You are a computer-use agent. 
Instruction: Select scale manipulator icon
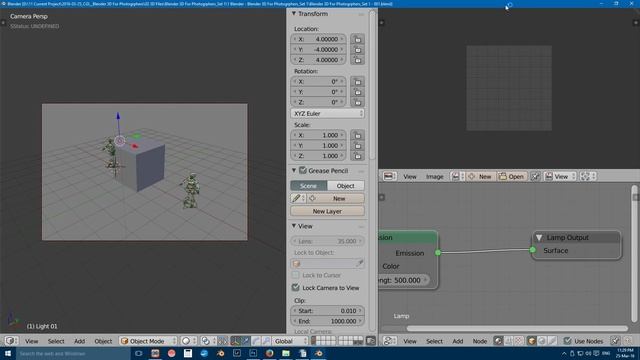[x=266, y=341]
